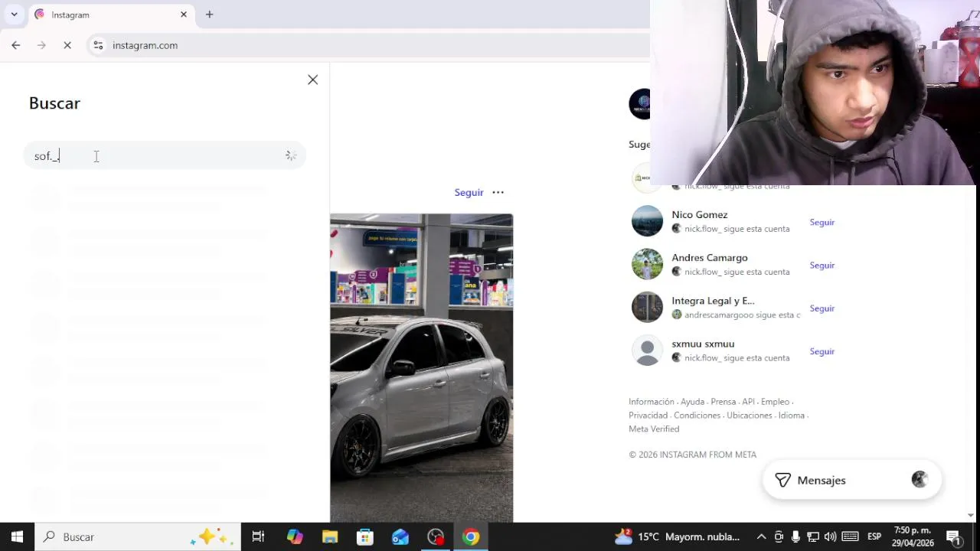Open the Windows Start menu
The width and height of the screenshot is (980, 551).
pyautogui.click(x=17, y=536)
